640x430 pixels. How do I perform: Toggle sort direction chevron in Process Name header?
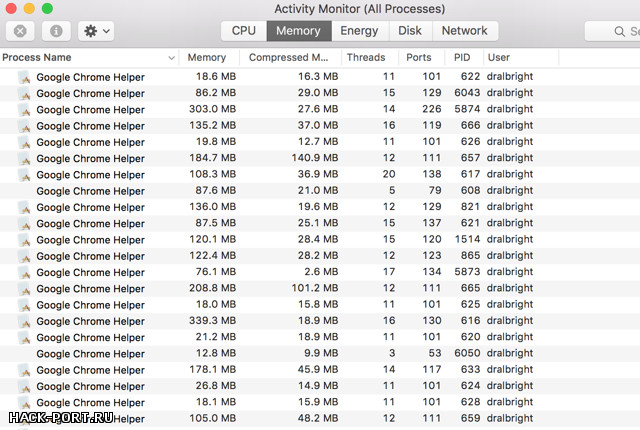(171, 58)
